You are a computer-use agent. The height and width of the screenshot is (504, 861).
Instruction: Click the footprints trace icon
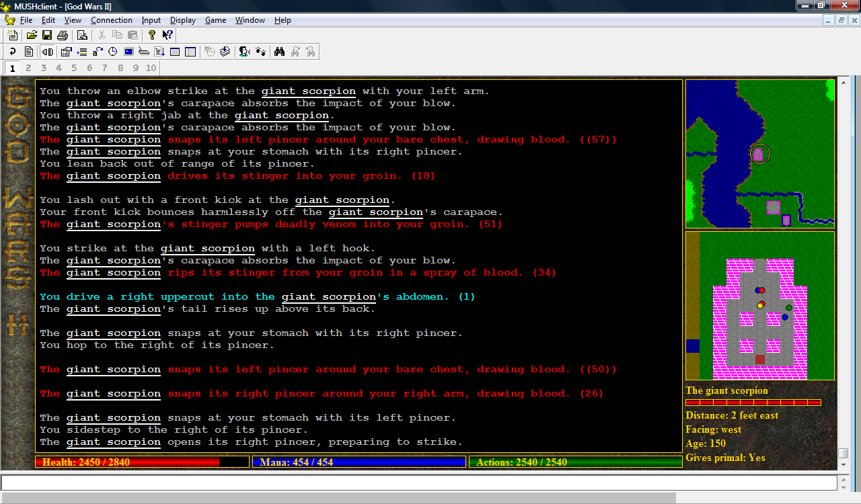(x=260, y=52)
